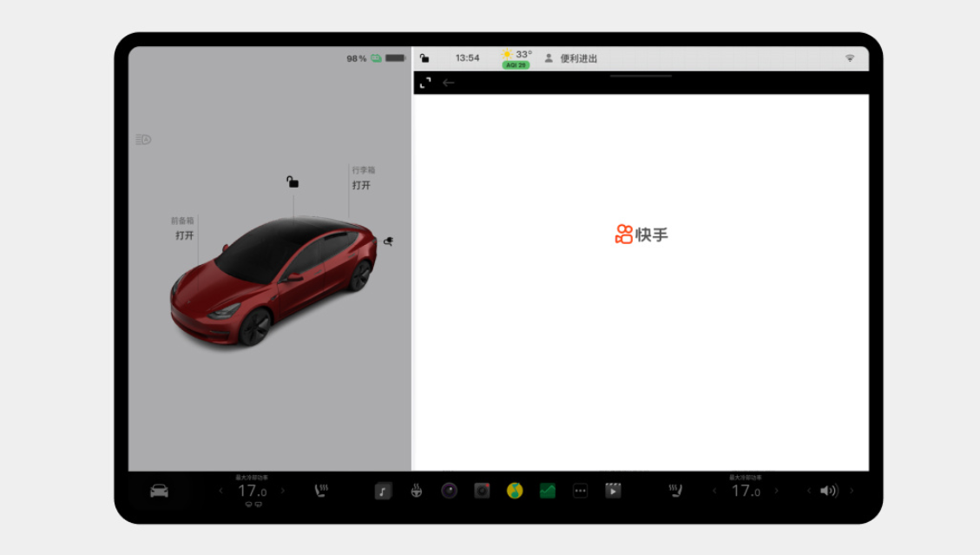Viewport: 980px width, 555px height.
Task: Open the green energy chart app
Action: [x=547, y=492]
